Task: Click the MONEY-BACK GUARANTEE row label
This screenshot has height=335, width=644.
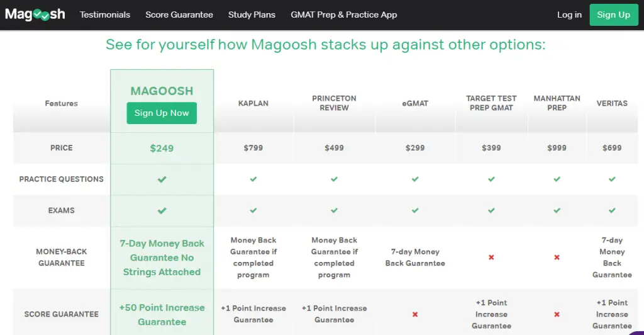Action: 61,258
